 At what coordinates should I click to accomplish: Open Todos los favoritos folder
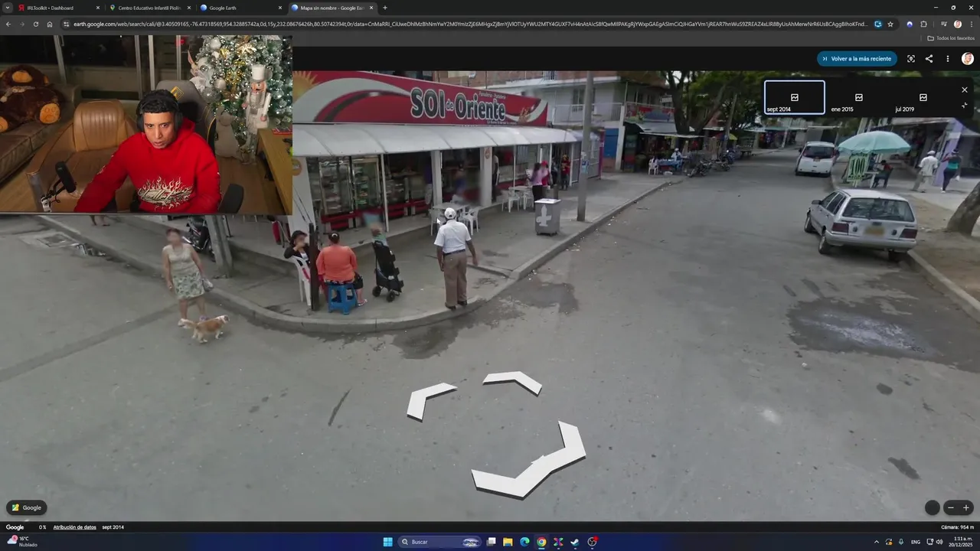951,37
